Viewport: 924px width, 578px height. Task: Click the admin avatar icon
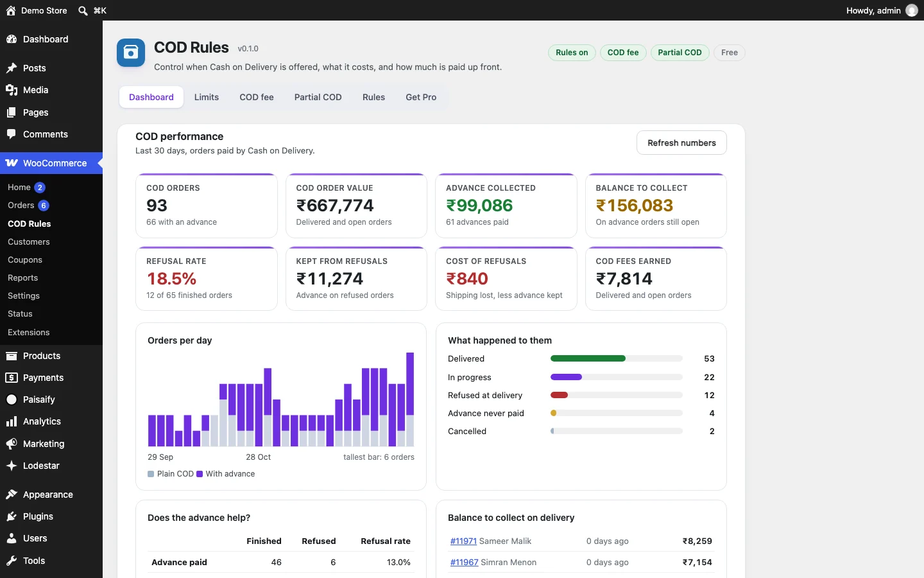[x=912, y=10]
